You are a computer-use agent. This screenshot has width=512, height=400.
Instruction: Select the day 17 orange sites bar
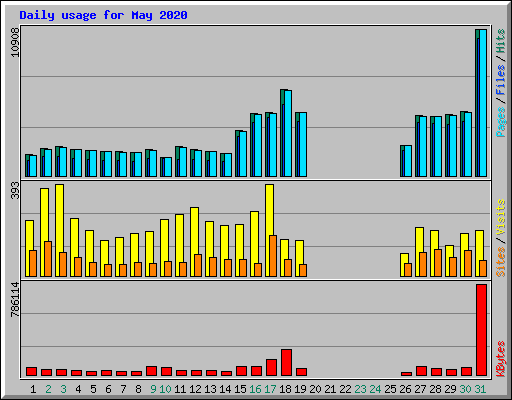(x=273, y=256)
